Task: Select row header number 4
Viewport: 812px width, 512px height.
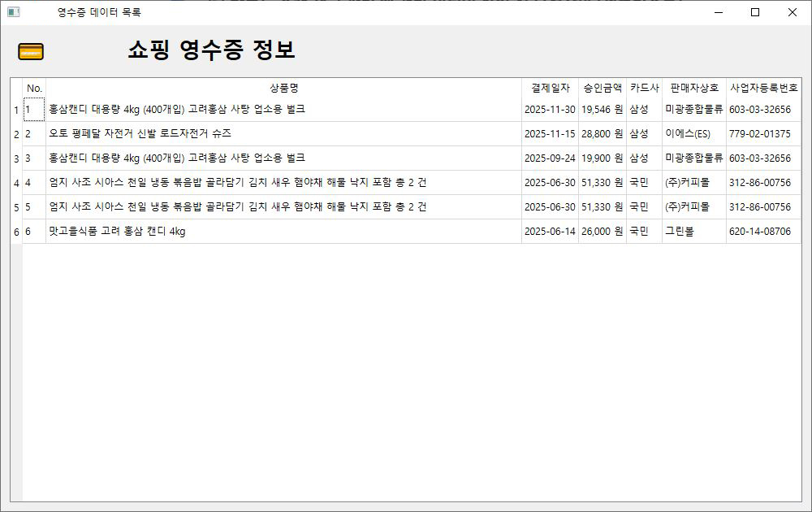Action: [x=16, y=183]
